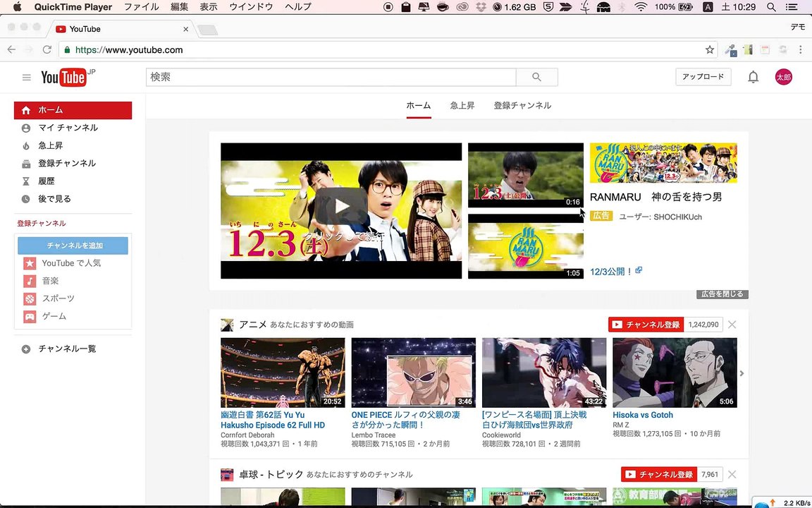Viewport: 812px width, 508px height.
Task: Open 登録チャンネル in the sidebar
Action: point(73,163)
